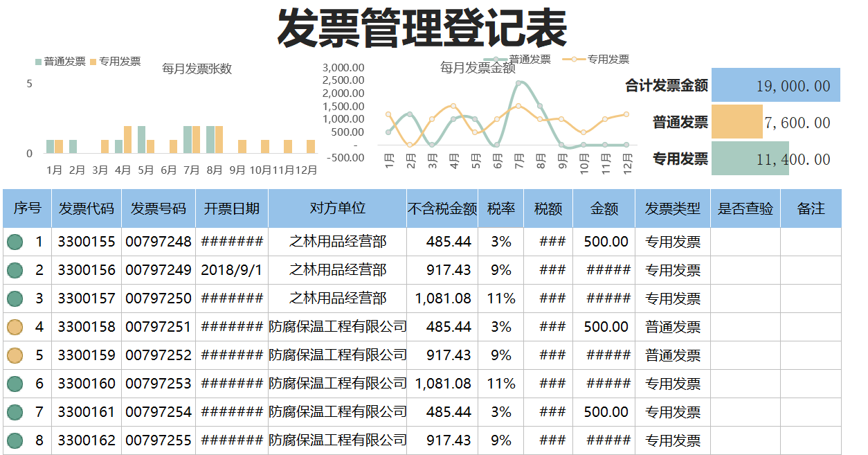Viewport: 868px width, 455px height.
Task: Select the cell showing date 2018/9/1
Action: (x=230, y=270)
